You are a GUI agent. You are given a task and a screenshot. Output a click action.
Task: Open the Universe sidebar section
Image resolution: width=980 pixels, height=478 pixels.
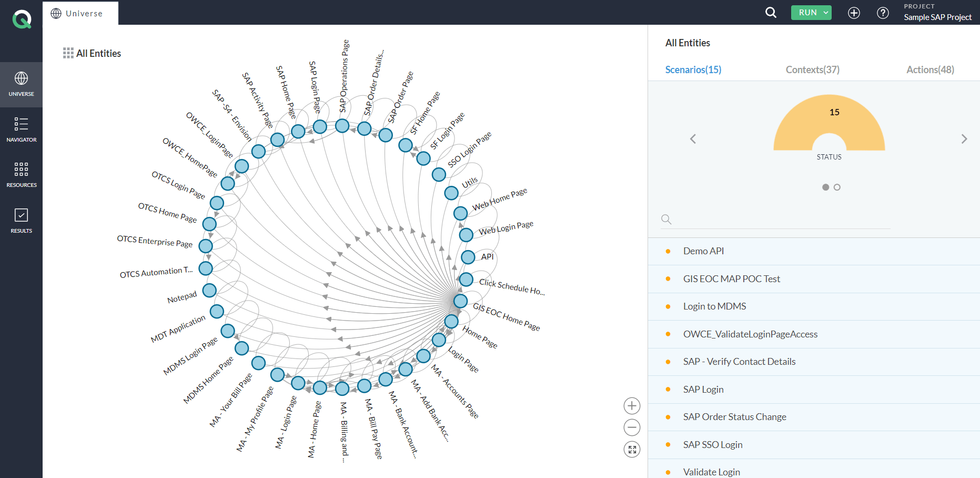point(21,84)
